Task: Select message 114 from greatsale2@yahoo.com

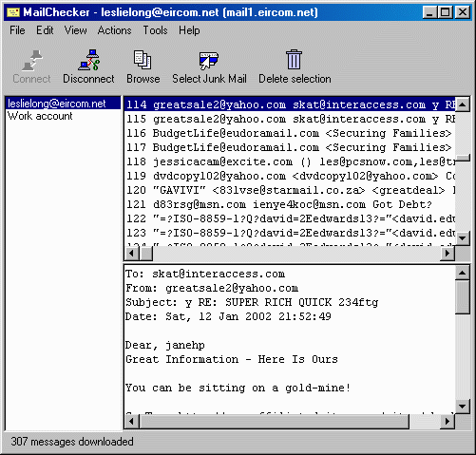Action: point(290,104)
